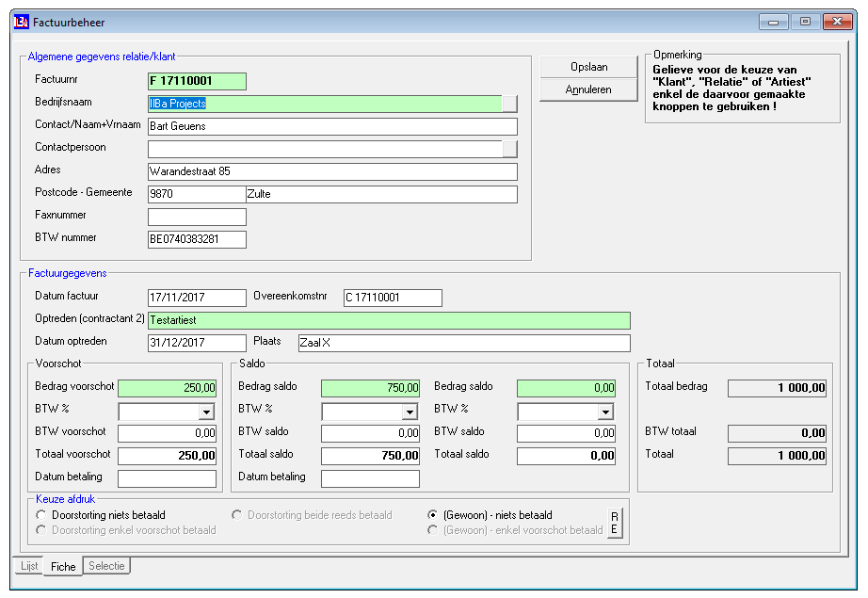868x598 pixels.
Task: Click the RE button in Keuze afdruk
Action: pyautogui.click(x=615, y=524)
